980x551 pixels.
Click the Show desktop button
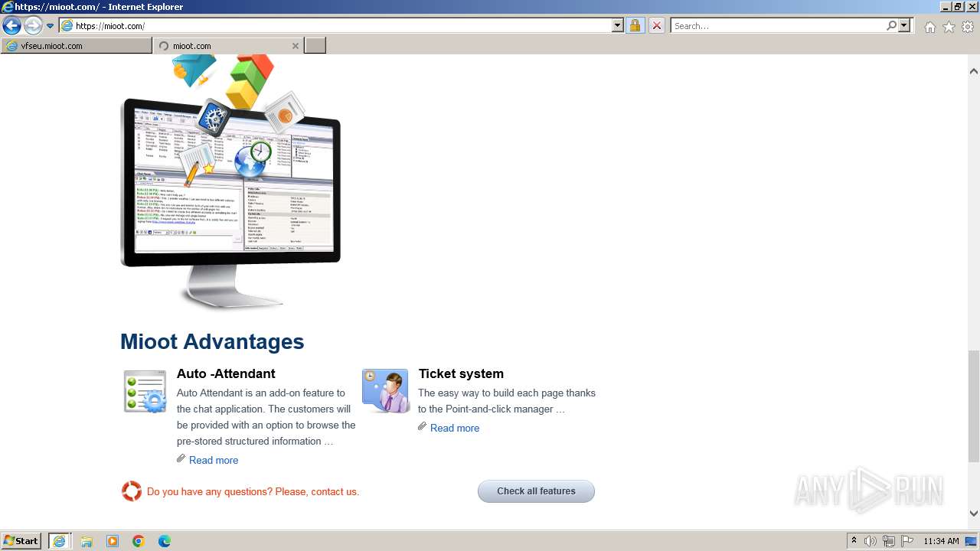click(x=972, y=541)
